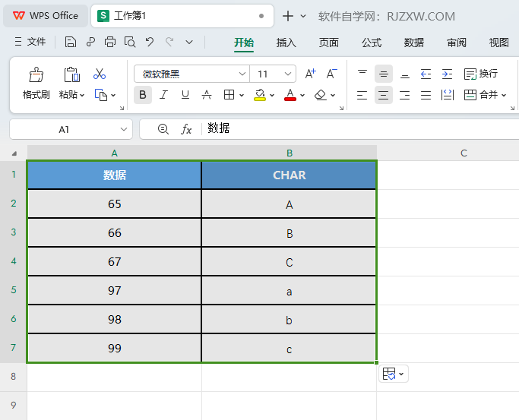Click the 换行 wrap text button
The width and height of the screenshot is (519, 420).
(x=480, y=74)
